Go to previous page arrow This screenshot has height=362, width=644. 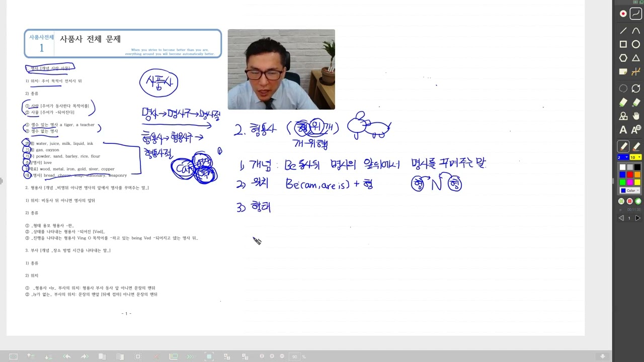pos(621,218)
